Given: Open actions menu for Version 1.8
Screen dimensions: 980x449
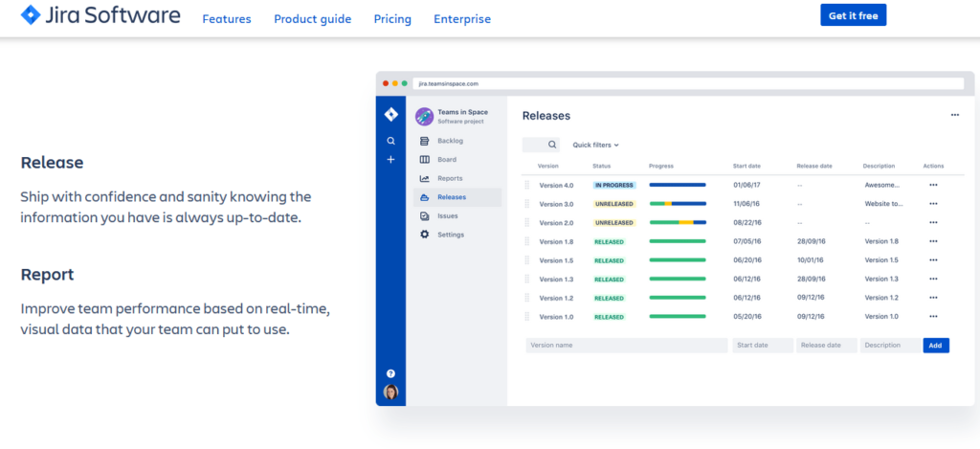Looking at the screenshot, I should (933, 241).
